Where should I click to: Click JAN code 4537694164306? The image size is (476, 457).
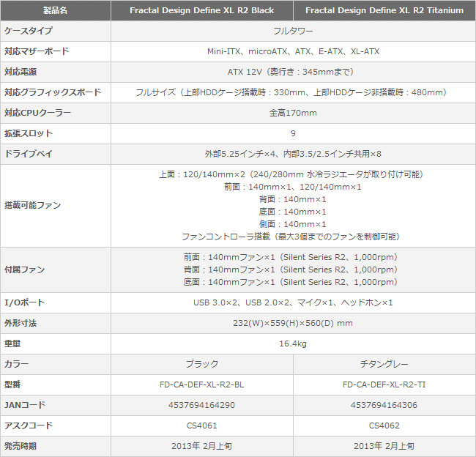384,405
